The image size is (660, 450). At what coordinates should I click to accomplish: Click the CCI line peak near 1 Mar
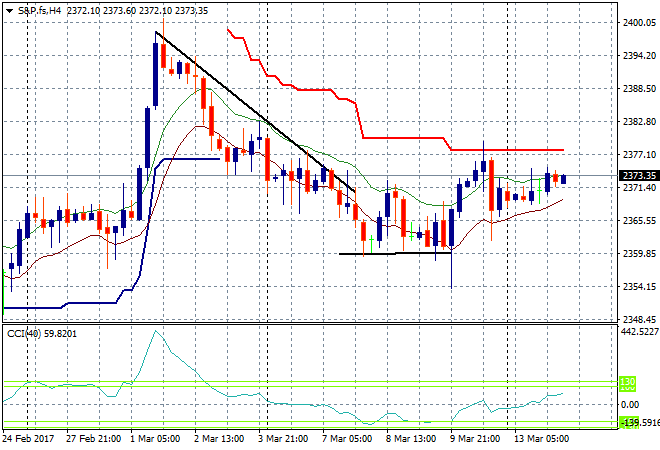coord(156,331)
